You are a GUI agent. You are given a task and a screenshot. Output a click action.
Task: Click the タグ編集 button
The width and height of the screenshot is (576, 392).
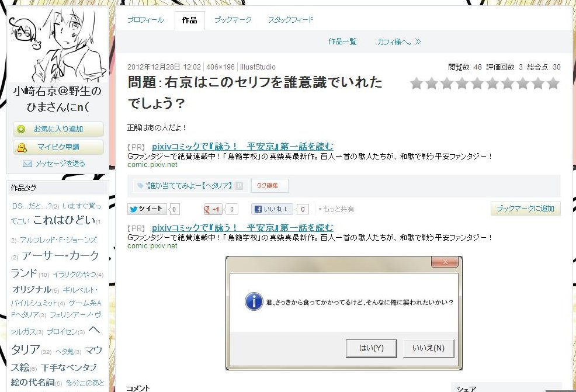coord(269,186)
